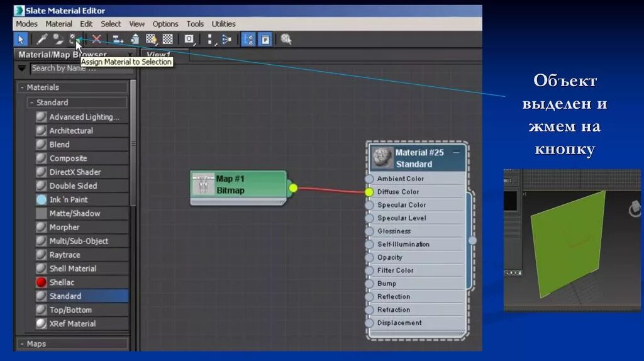Select the Morpher material

(x=81, y=227)
